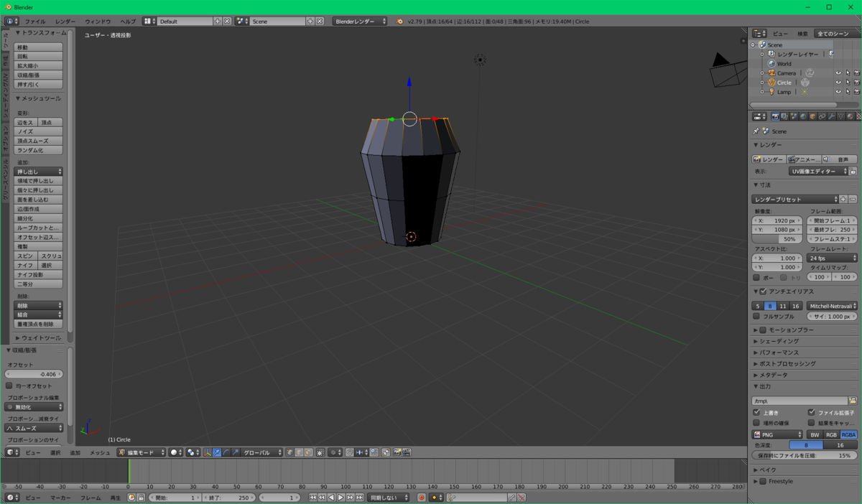
Task: Uncheck the 上書き checkbox
Action: coord(756,413)
